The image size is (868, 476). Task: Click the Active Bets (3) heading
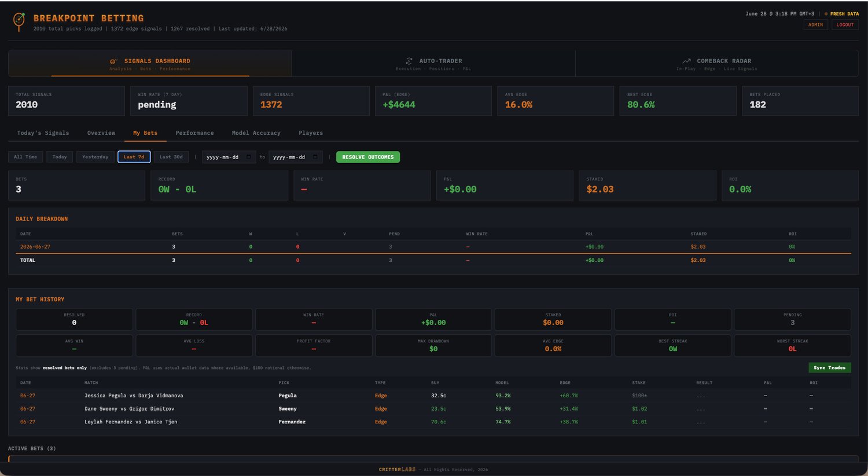[x=32, y=449]
